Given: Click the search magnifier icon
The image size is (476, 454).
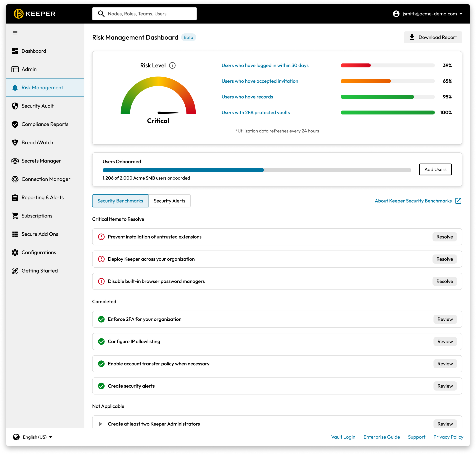Looking at the screenshot, I should (x=101, y=14).
